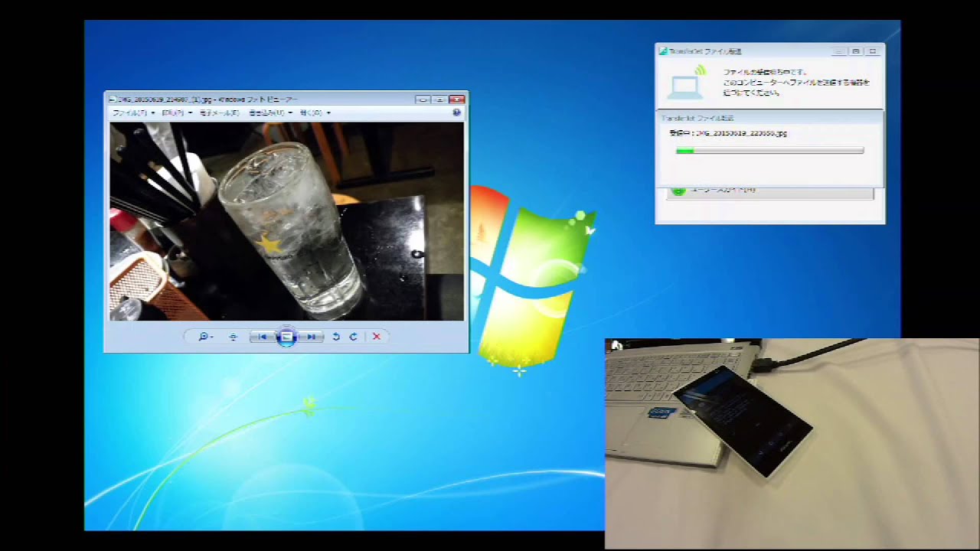Delete the photo with red X

(376, 337)
